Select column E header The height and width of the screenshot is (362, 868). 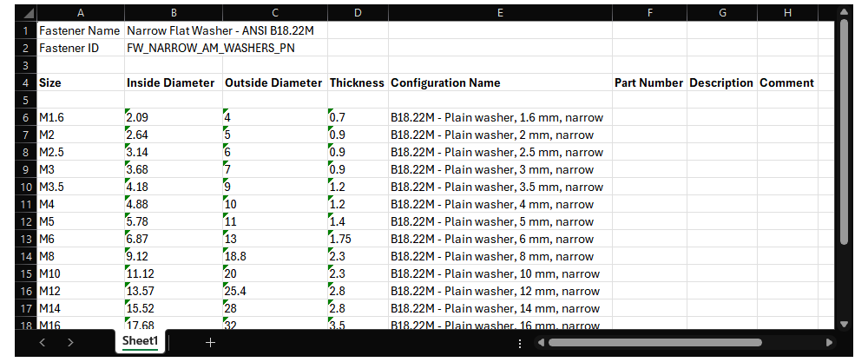pyautogui.click(x=501, y=13)
